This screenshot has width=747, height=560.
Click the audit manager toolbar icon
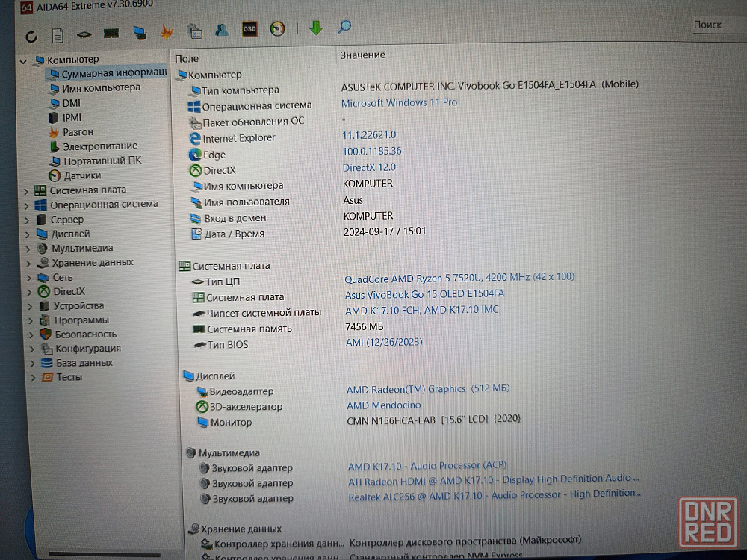point(195,31)
